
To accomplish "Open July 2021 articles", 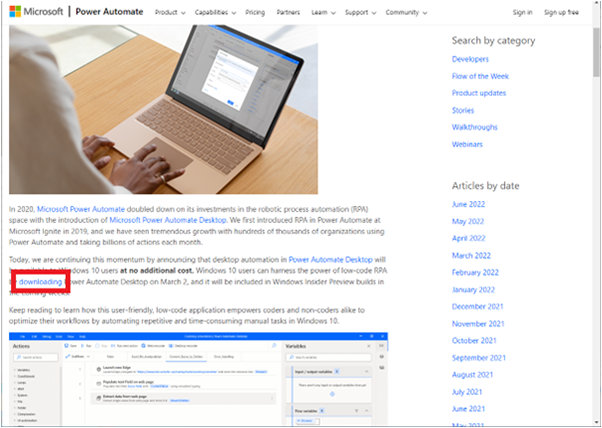I will point(467,392).
